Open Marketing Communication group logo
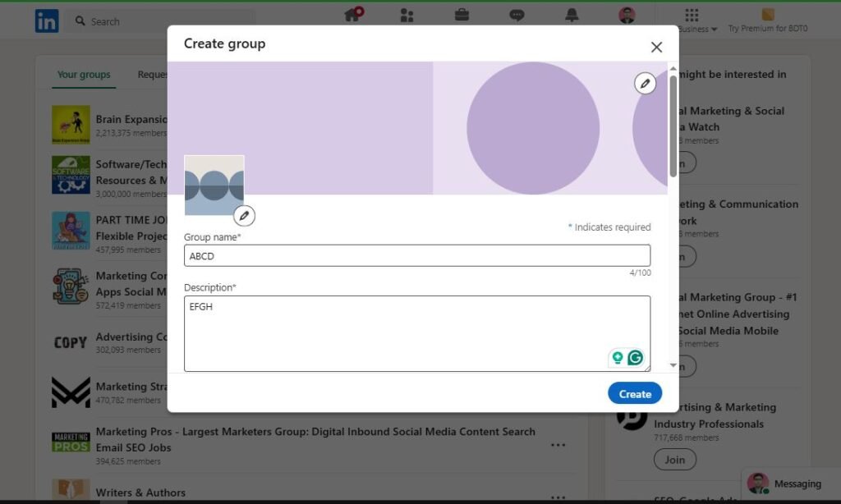Image resolution: width=841 pixels, height=504 pixels. click(x=71, y=286)
